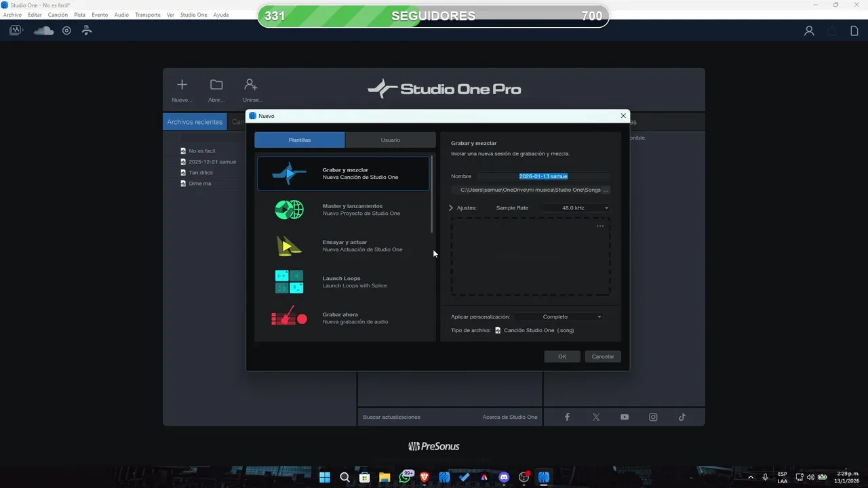The width and height of the screenshot is (868, 488).
Task: Open File Explorer from the taskbar
Action: click(384, 477)
